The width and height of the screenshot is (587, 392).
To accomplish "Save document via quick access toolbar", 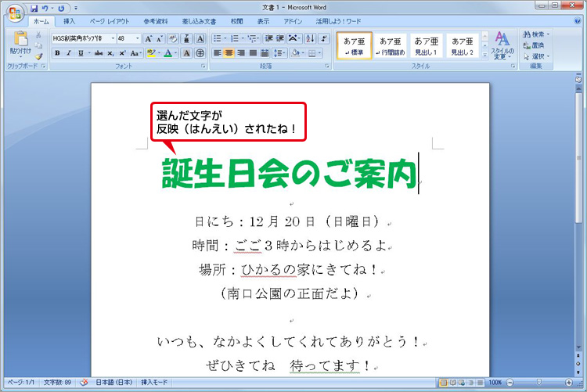I will (x=34, y=8).
